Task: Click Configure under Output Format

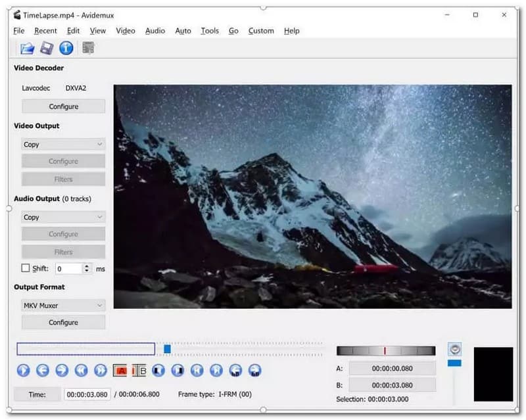Action: [x=63, y=322]
